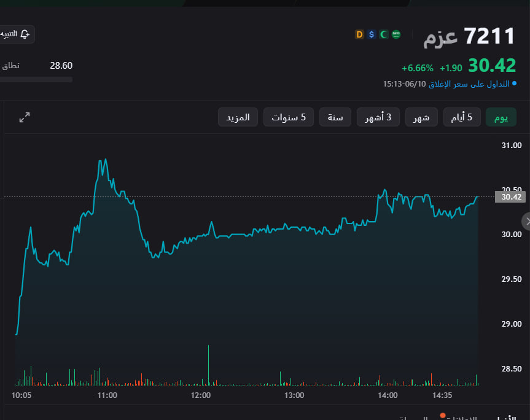Click the 12:00 time axis label
Viewport: 530px width, 420px height.
click(x=201, y=395)
